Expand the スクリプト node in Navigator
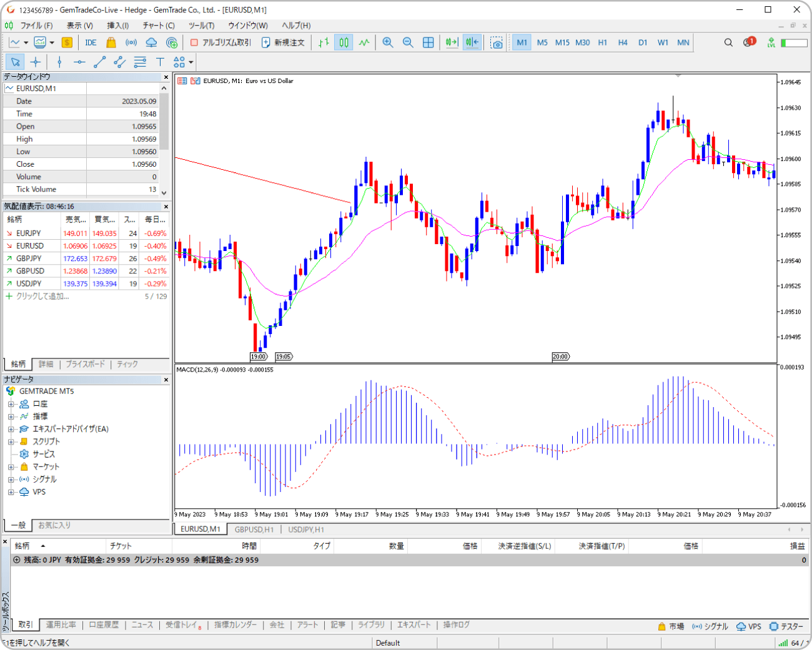Screen dimensions: 812x650 click(11, 441)
